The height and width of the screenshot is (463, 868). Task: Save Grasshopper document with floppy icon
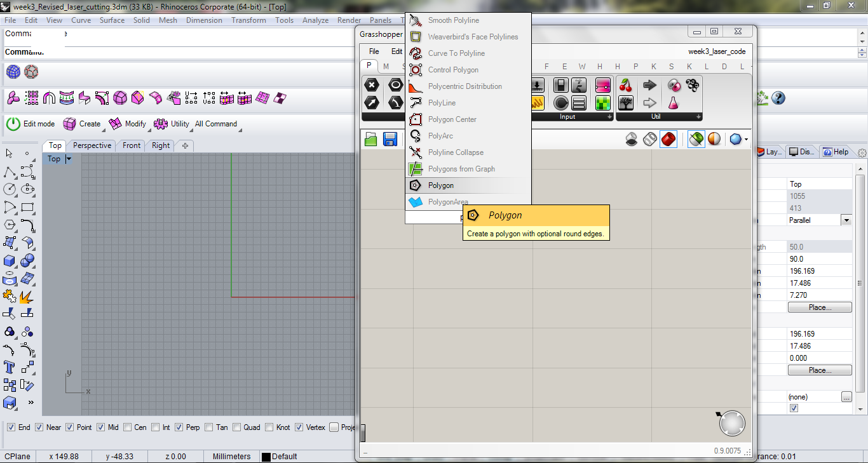[390, 139]
